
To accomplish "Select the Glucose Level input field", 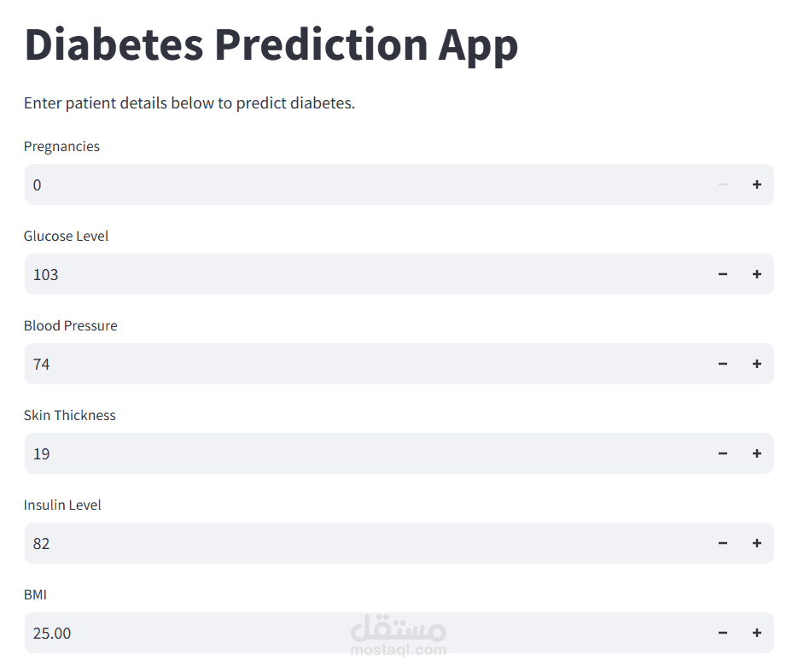I will (341, 274).
